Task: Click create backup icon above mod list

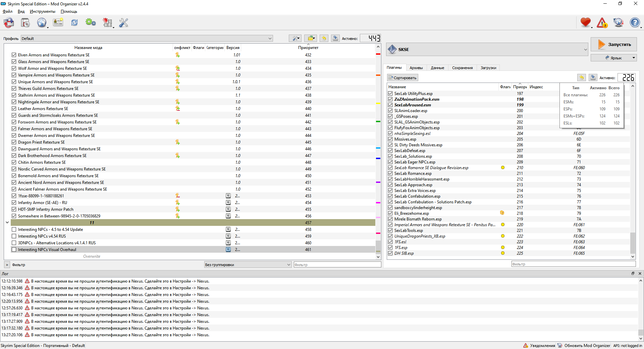Action: [335, 38]
